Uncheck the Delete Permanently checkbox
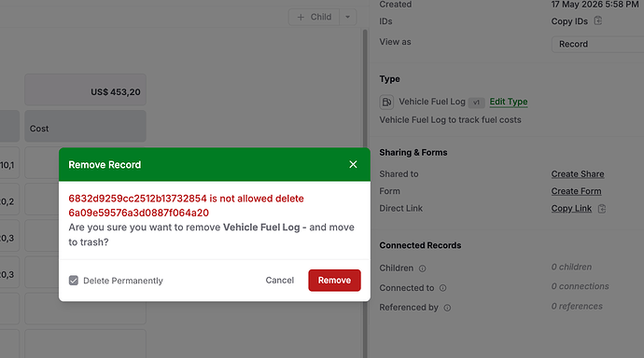This screenshot has width=644, height=358. 74,281
